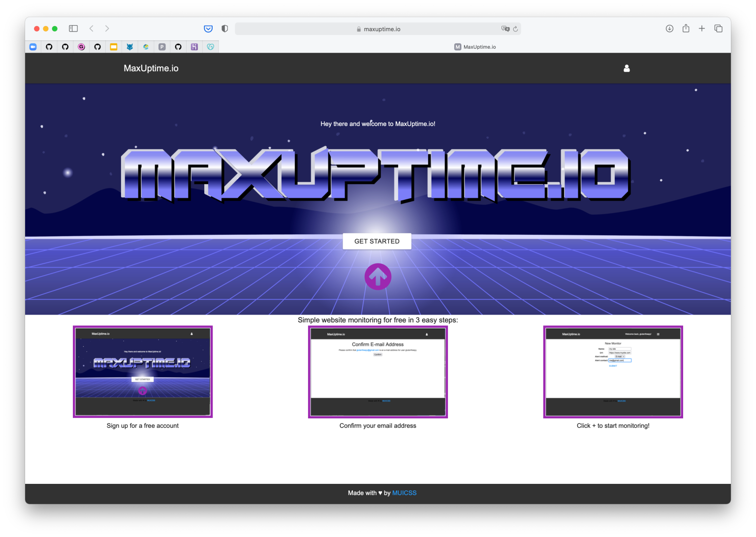The height and width of the screenshot is (537, 756).
Task: Go back to the previous page
Action: click(x=91, y=29)
